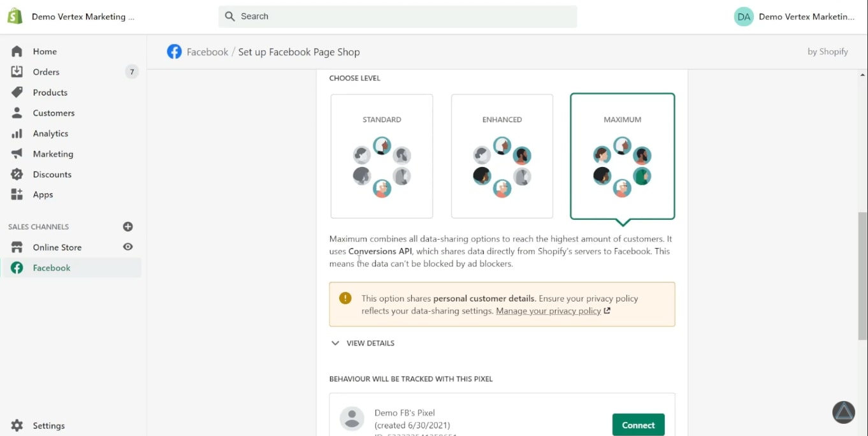The width and height of the screenshot is (868, 436).
Task: Open Demo Vertex Marketing account menu
Action: tap(795, 17)
